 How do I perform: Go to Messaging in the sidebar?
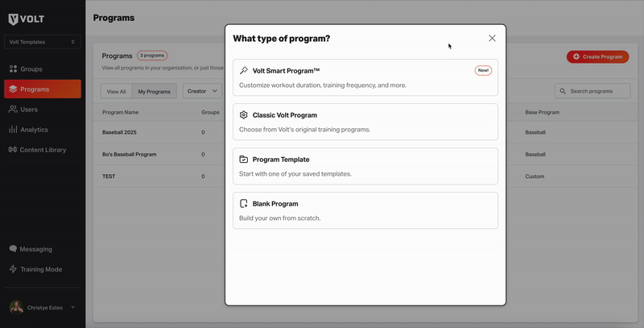click(35, 249)
